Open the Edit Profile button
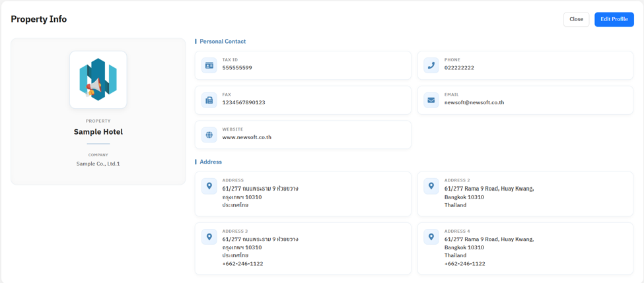This screenshot has width=644, height=283. [x=614, y=19]
